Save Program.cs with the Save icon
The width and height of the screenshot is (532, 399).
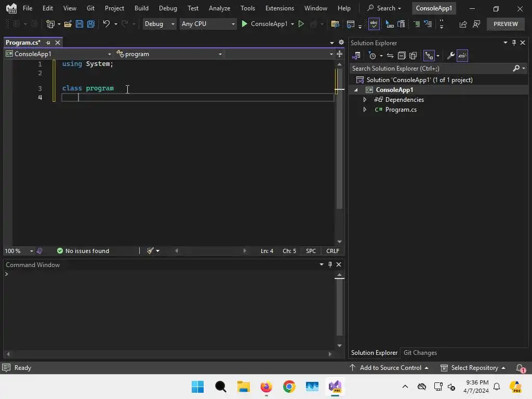point(79,24)
